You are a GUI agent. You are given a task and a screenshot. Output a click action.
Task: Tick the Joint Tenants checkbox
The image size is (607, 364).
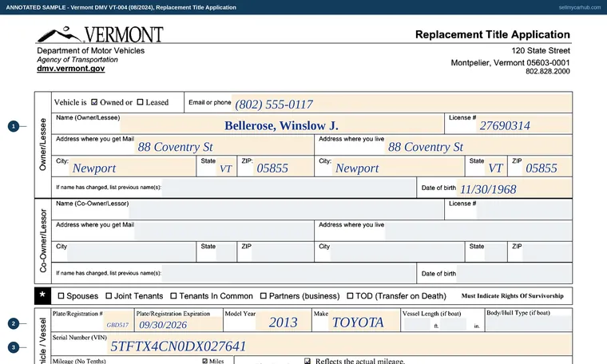coord(109,296)
